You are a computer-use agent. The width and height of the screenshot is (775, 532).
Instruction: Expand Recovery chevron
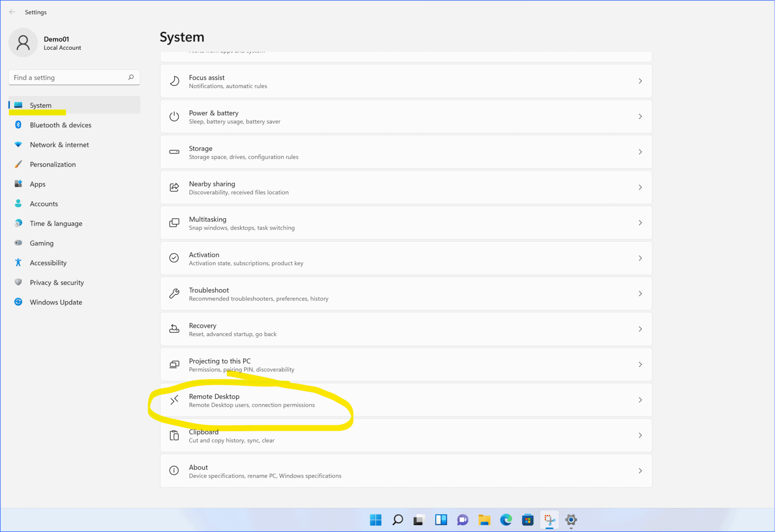coord(640,329)
